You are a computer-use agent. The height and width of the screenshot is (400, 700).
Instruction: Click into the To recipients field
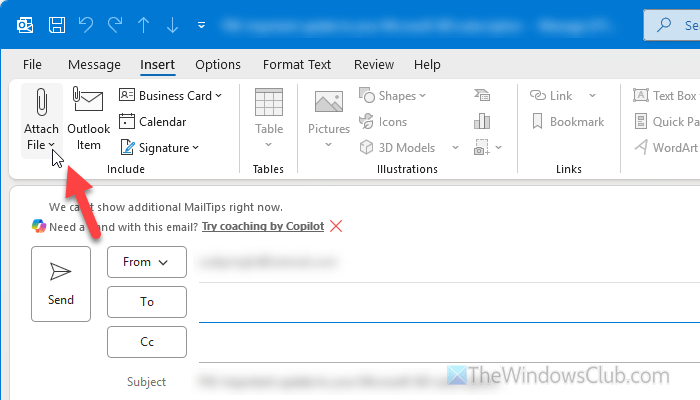pyautogui.click(x=449, y=304)
